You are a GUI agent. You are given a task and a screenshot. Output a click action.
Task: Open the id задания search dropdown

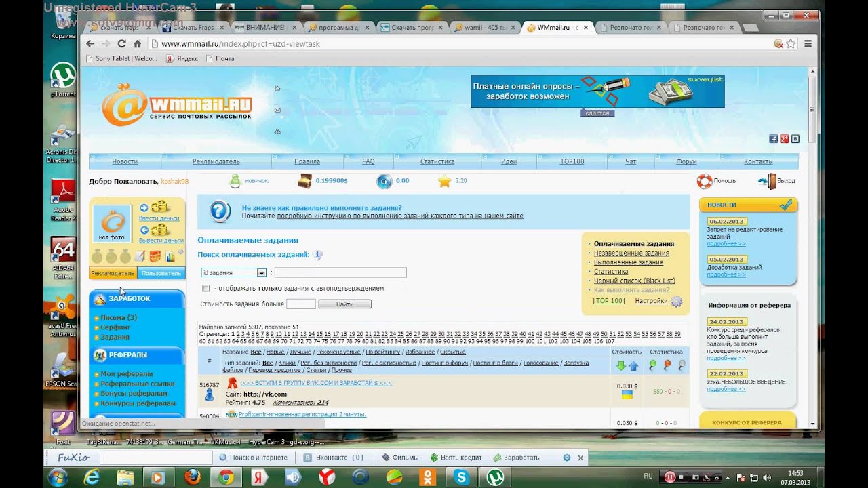[x=233, y=272]
